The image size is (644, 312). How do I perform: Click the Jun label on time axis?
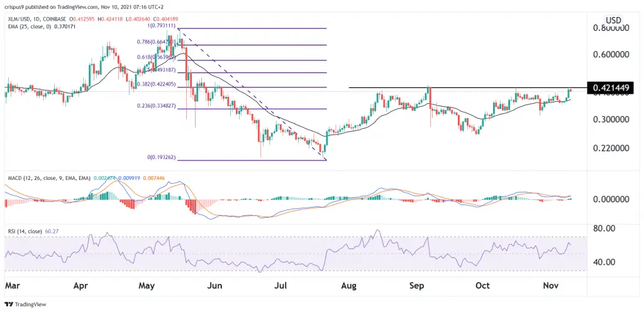215,286
